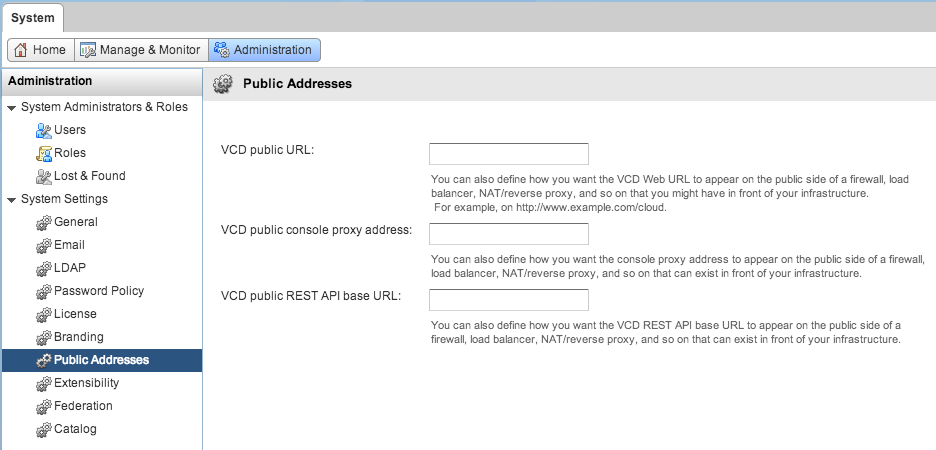The width and height of the screenshot is (936, 450).
Task: Select Branding in System Settings
Action: click(x=78, y=337)
